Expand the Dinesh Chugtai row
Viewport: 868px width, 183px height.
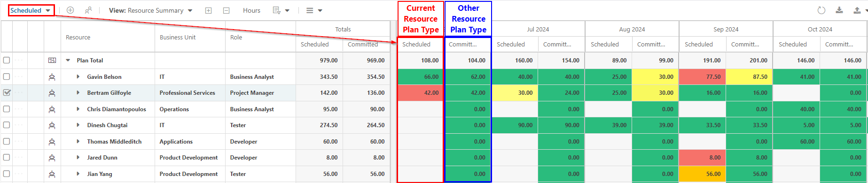click(78, 125)
